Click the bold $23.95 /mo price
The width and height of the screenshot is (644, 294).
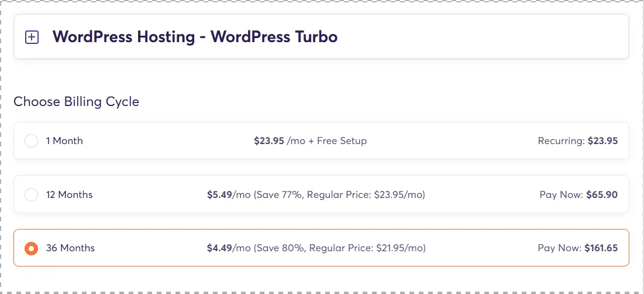[269, 141]
